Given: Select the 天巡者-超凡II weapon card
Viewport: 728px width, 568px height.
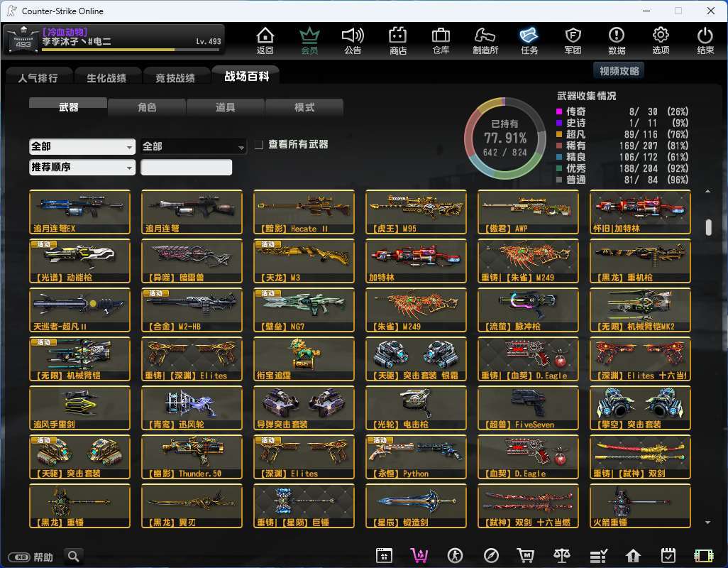Looking at the screenshot, I should tap(80, 310).
